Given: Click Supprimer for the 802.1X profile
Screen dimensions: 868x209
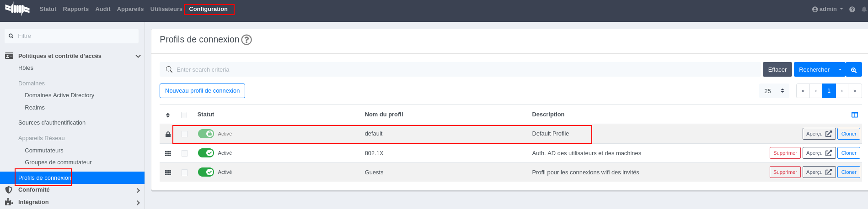Looking at the screenshot, I should pos(785,153).
